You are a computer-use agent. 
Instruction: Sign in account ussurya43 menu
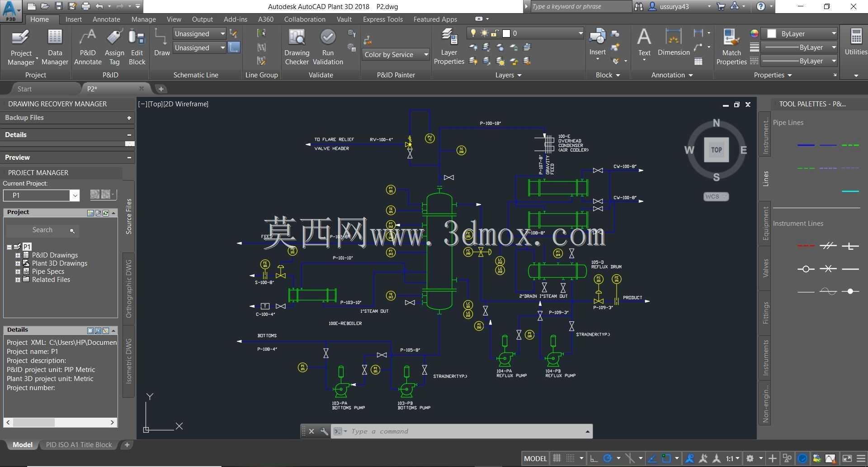coord(679,6)
